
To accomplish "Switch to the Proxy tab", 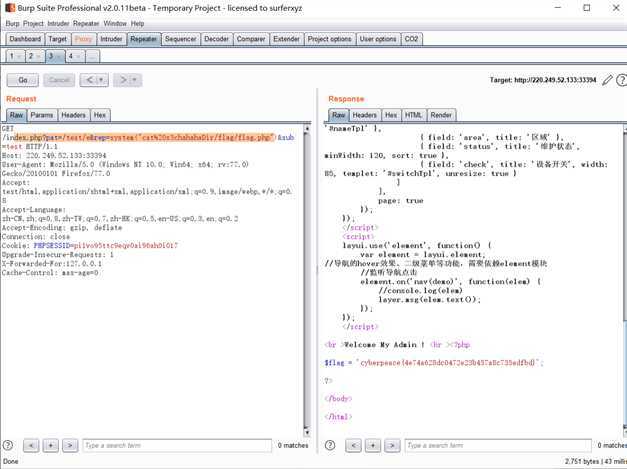I will point(84,39).
